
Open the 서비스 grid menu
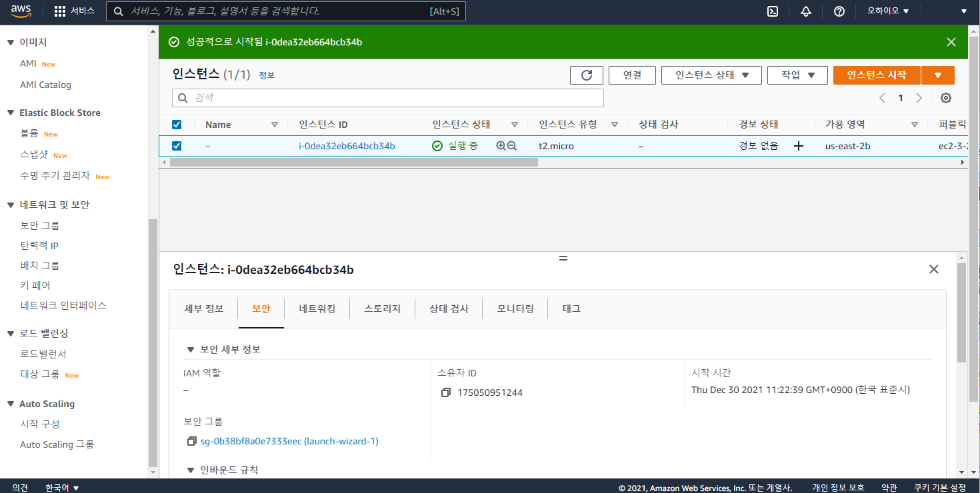point(74,11)
